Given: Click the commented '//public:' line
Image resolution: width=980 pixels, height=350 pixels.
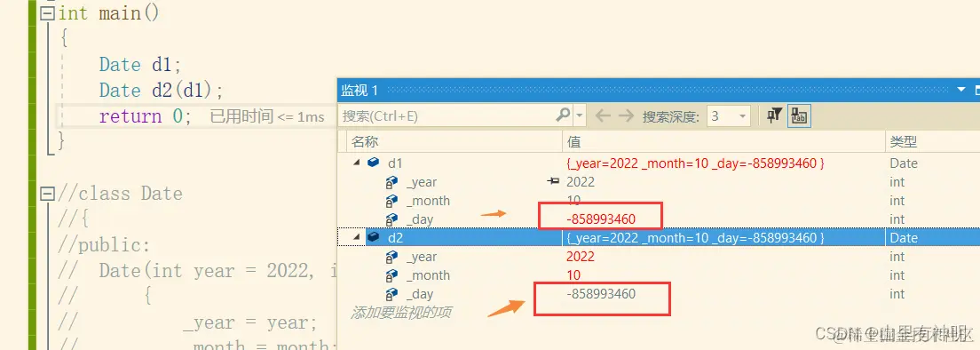Looking at the screenshot, I should tap(104, 245).
